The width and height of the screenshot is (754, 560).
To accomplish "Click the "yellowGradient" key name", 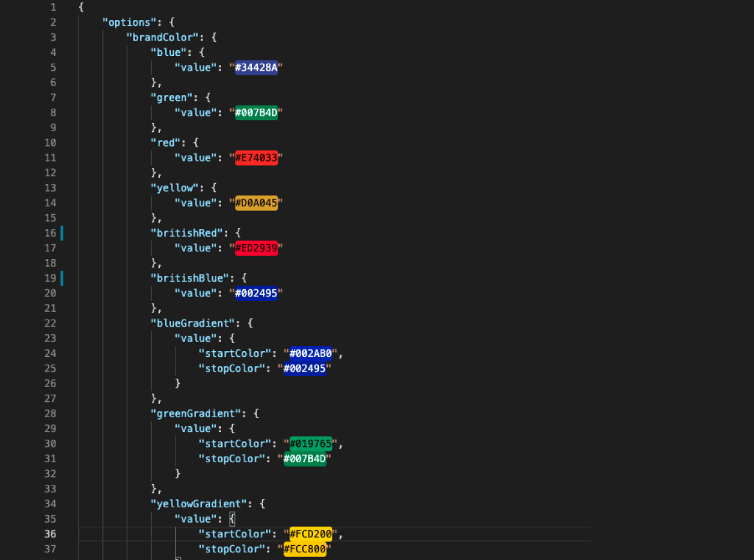I will [199, 504].
